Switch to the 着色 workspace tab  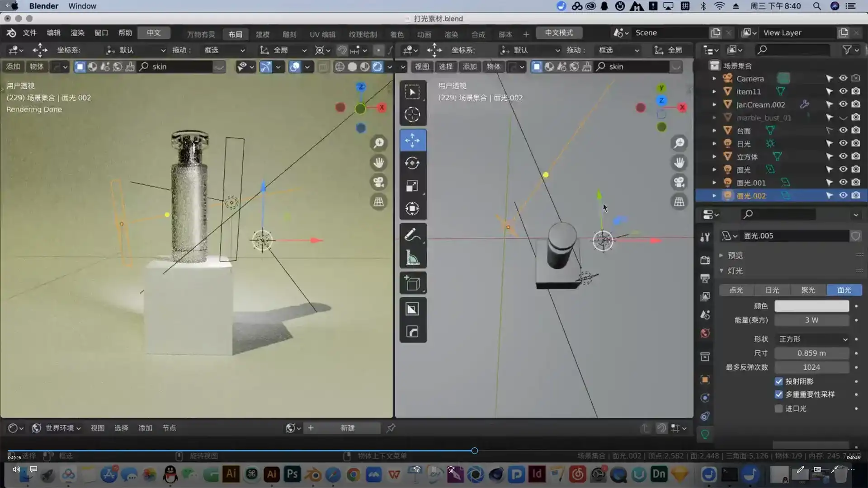tap(397, 33)
